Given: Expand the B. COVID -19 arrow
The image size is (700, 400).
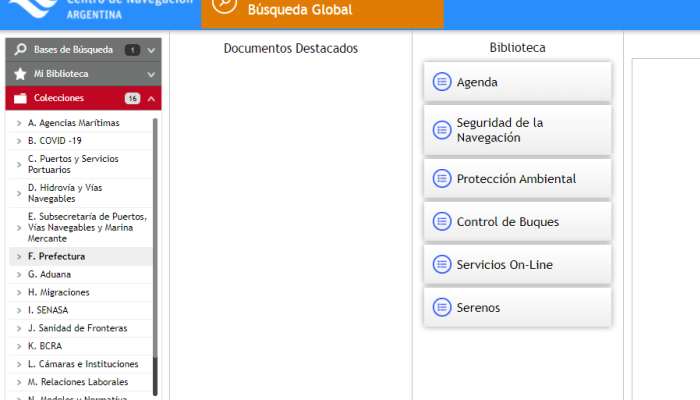Looking at the screenshot, I should click(x=19, y=141).
